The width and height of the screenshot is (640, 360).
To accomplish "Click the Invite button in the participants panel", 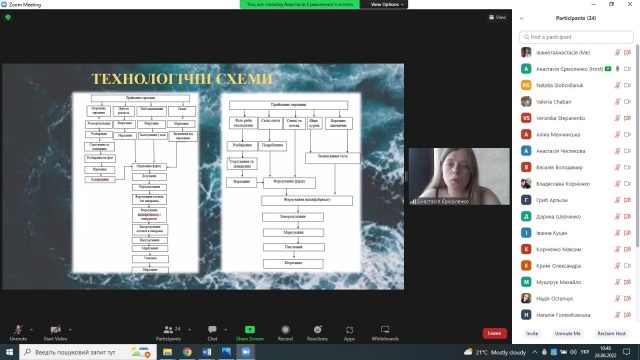I will point(532,333).
